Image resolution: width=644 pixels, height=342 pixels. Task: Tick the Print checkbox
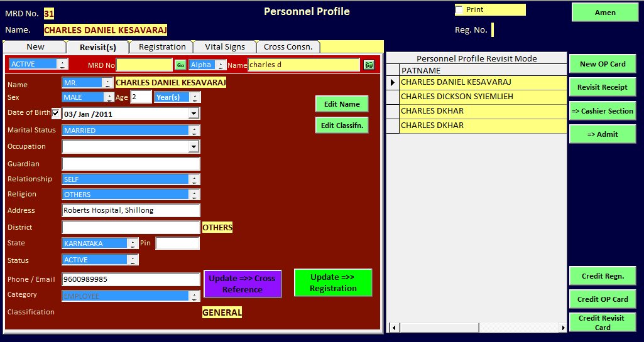click(459, 9)
